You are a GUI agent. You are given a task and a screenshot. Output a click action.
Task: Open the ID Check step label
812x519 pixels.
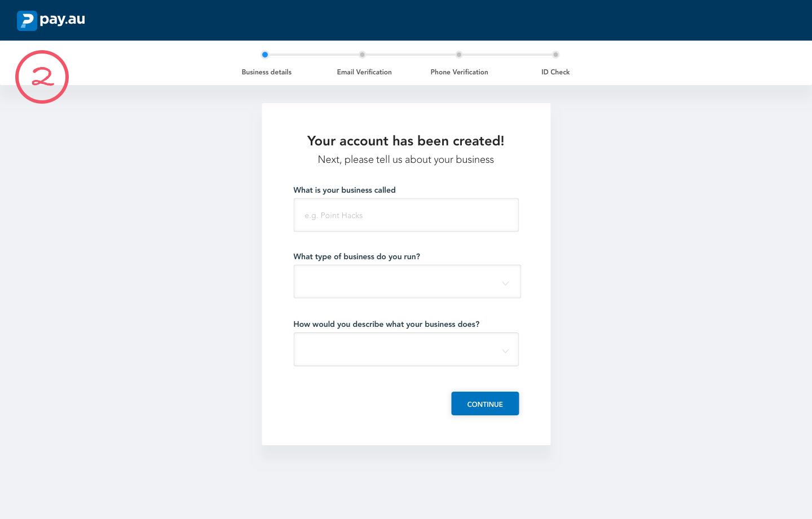pyautogui.click(x=555, y=72)
